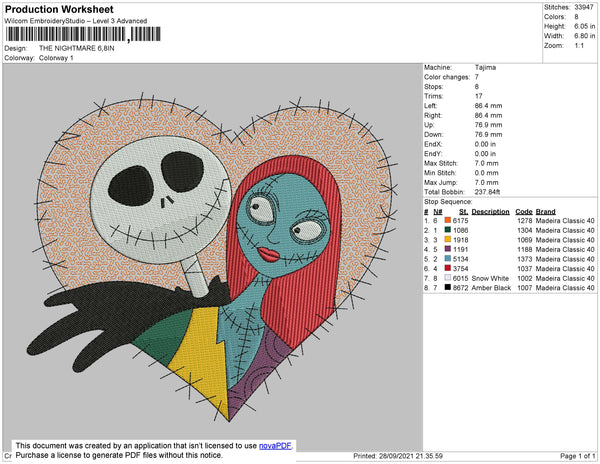Select the Machine value Tajima
This screenshot has height=464, width=600.
pyautogui.click(x=486, y=67)
